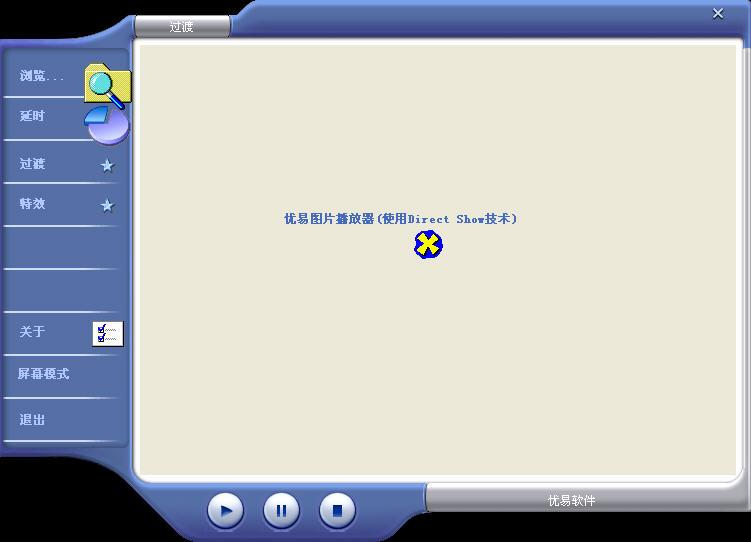Click the pie chart delay icon

coord(106,125)
